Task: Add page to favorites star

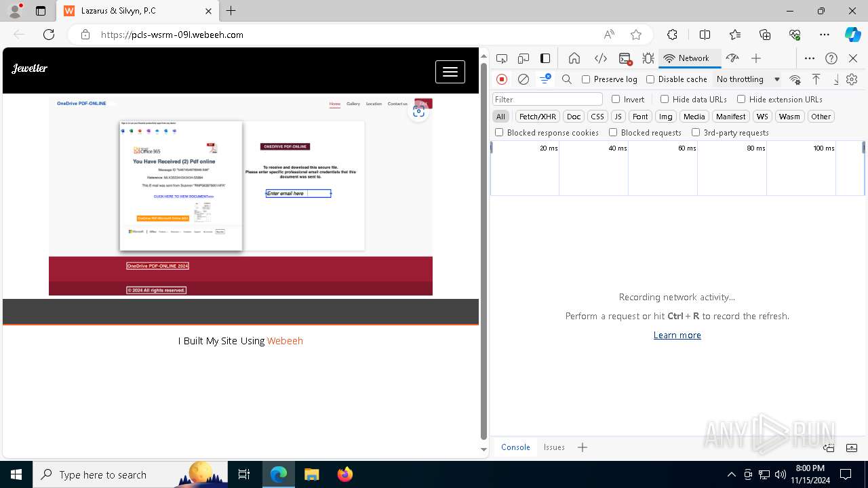Action: 635,35
